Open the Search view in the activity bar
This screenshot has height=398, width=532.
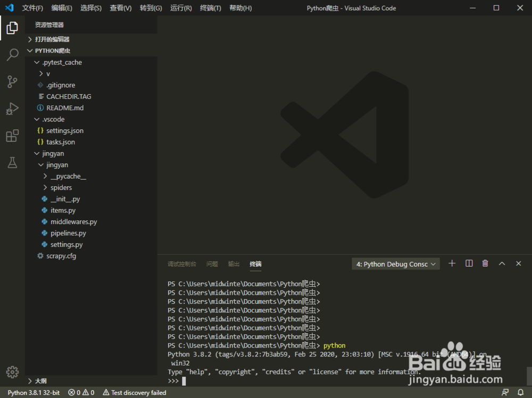(x=12, y=55)
